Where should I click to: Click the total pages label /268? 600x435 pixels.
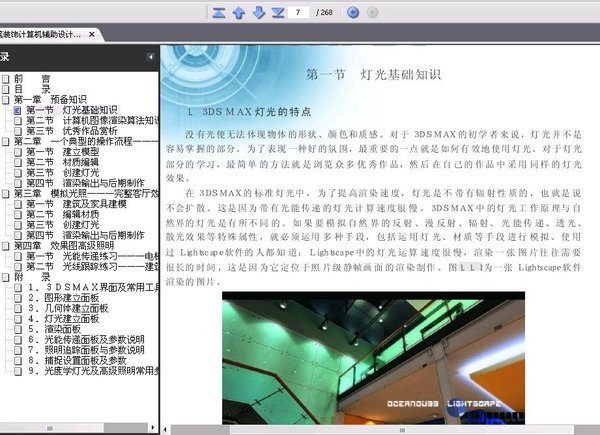coord(324,13)
